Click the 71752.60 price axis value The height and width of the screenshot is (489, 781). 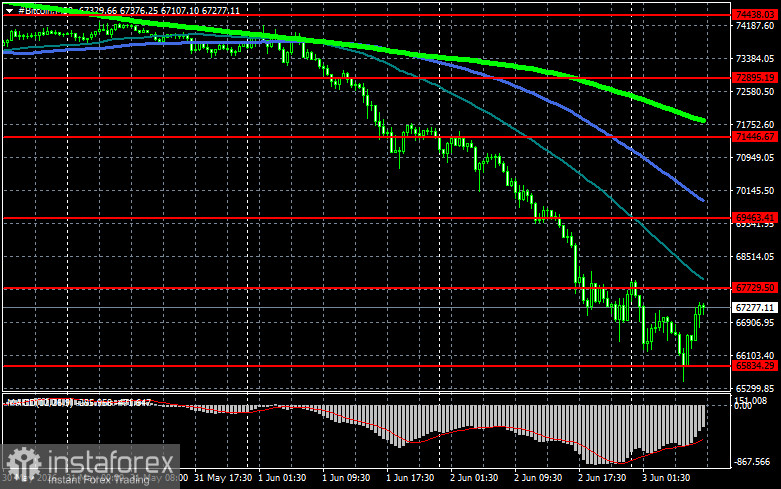(755, 124)
